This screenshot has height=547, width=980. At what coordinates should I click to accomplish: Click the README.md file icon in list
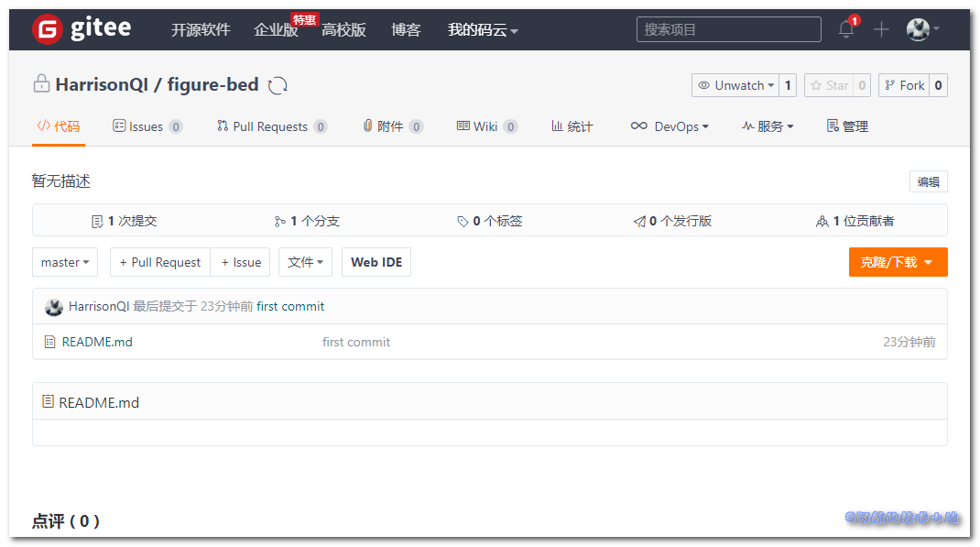pyautogui.click(x=49, y=342)
